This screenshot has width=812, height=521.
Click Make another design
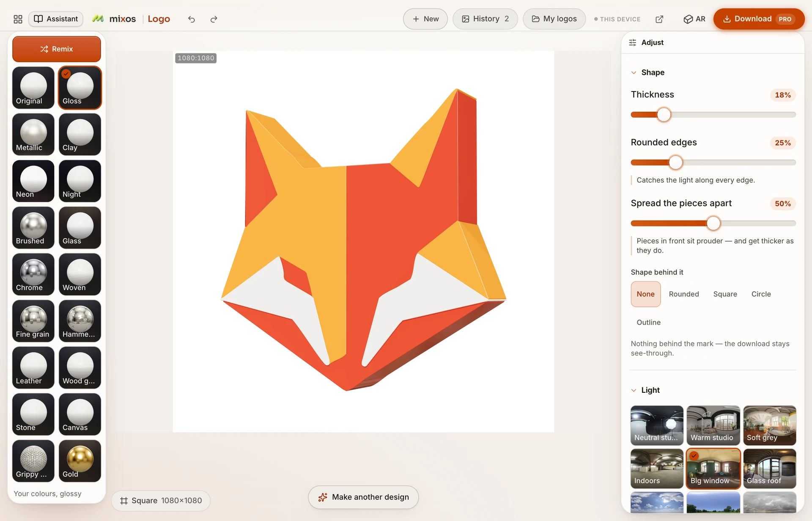click(363, 497)
